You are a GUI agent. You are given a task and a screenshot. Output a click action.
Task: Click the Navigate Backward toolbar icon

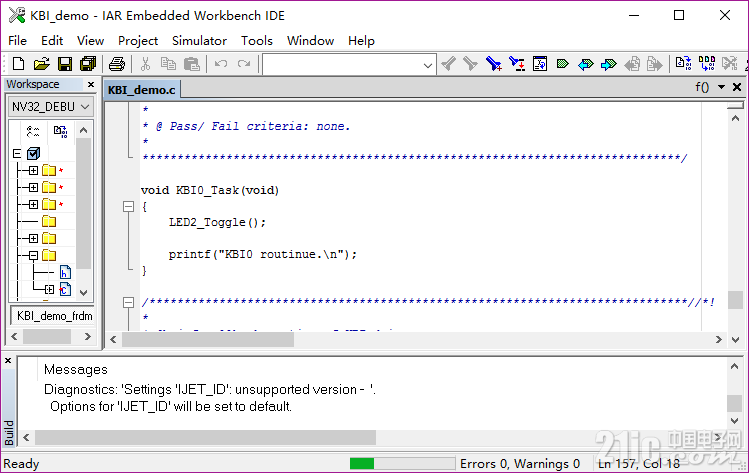coord(632,64)
